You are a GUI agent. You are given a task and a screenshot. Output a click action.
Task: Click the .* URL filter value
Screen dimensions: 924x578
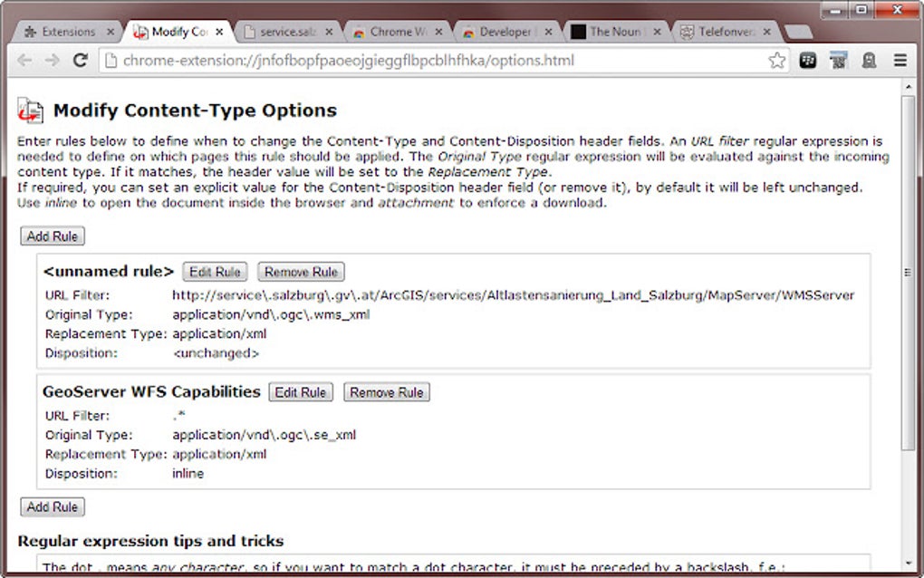179,415
